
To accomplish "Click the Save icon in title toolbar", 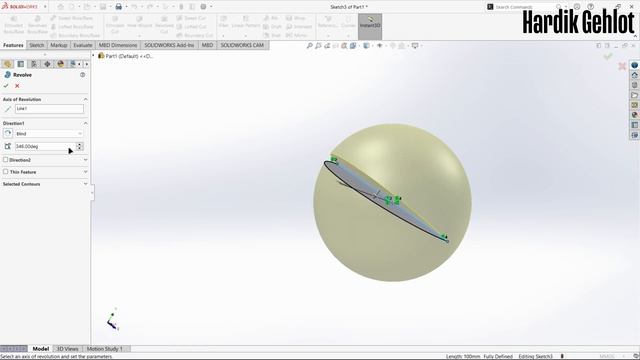I will coord(103,7).
